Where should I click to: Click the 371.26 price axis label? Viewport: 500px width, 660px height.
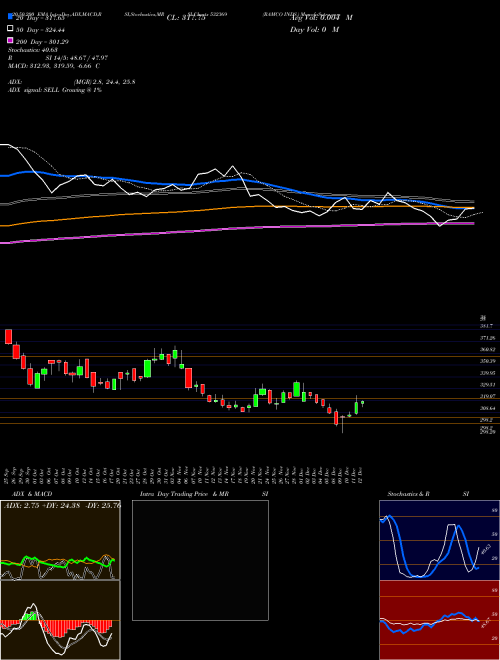pos(486,338)
